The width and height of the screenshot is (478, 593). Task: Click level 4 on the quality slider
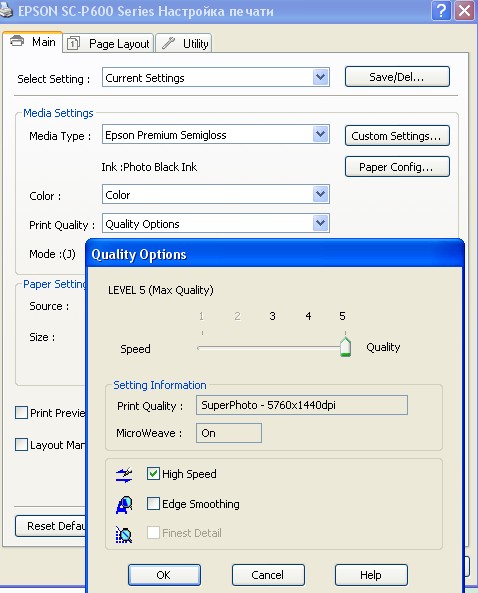(308, 316)
